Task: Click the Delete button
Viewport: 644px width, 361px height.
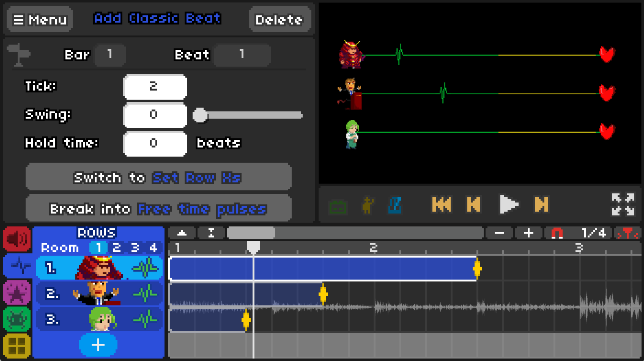Action: coord(279,20)
